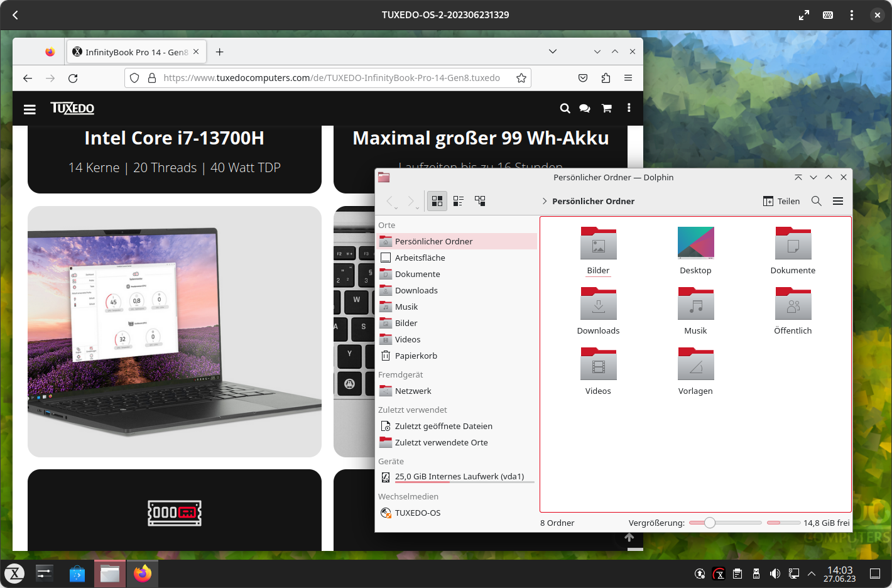Open shopping cart on TUXEDO website

coord(607,108)
